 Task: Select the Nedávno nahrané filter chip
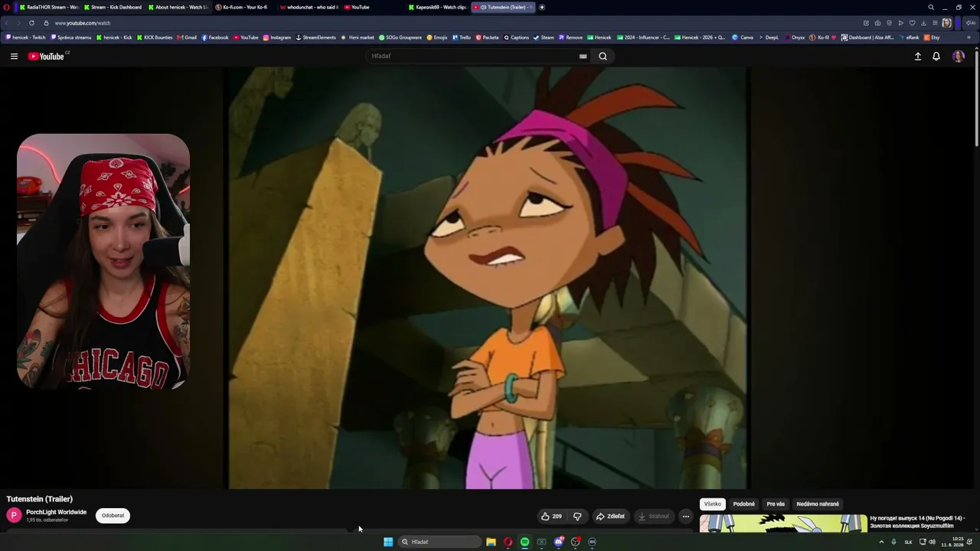point(818,504)
